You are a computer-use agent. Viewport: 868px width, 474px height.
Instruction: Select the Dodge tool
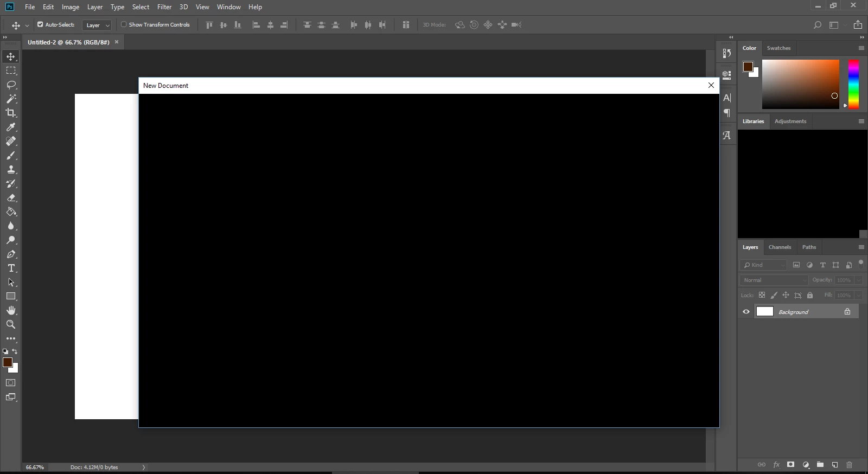[x=11, y=240]
